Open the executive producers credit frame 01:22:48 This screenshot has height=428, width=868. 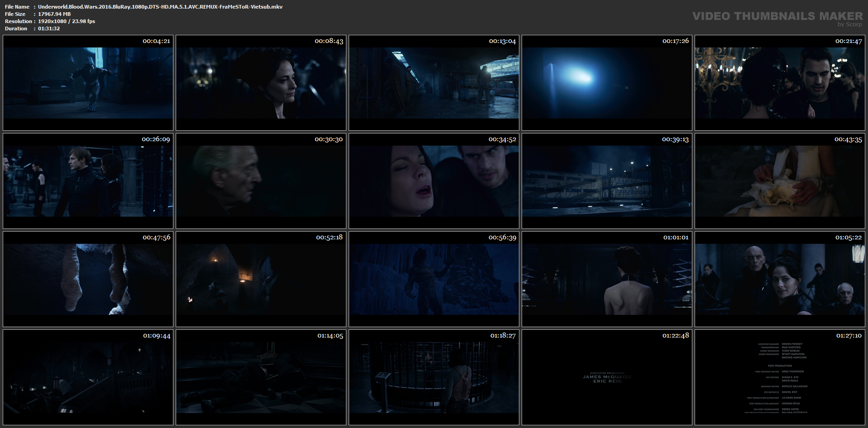pos(607,377)
